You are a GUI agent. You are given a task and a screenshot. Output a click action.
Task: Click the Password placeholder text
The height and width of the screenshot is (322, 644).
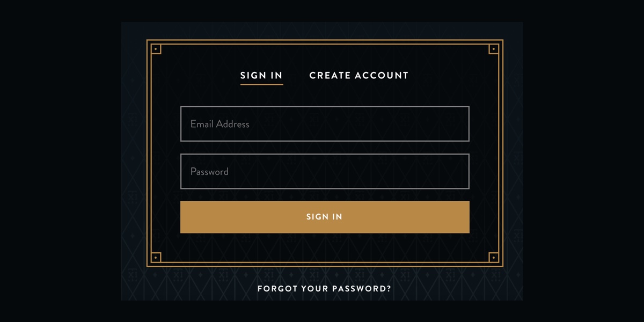pyautogui.click(x=209, y=172)
